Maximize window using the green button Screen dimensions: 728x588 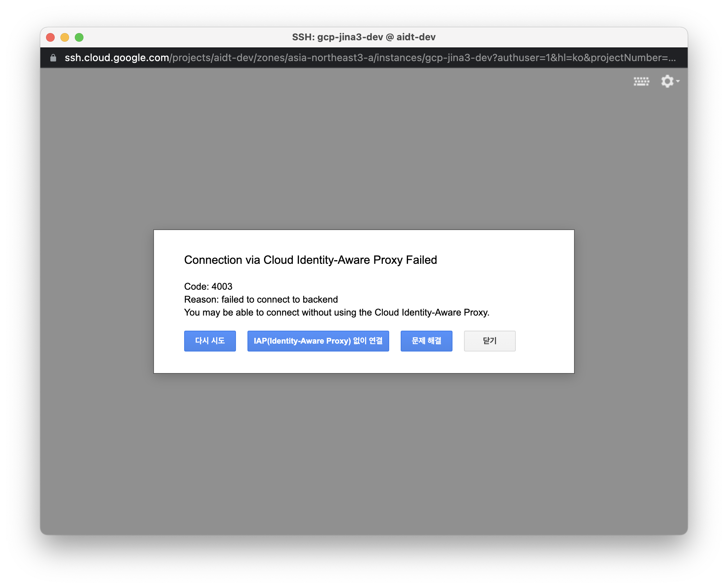point(79,37)
